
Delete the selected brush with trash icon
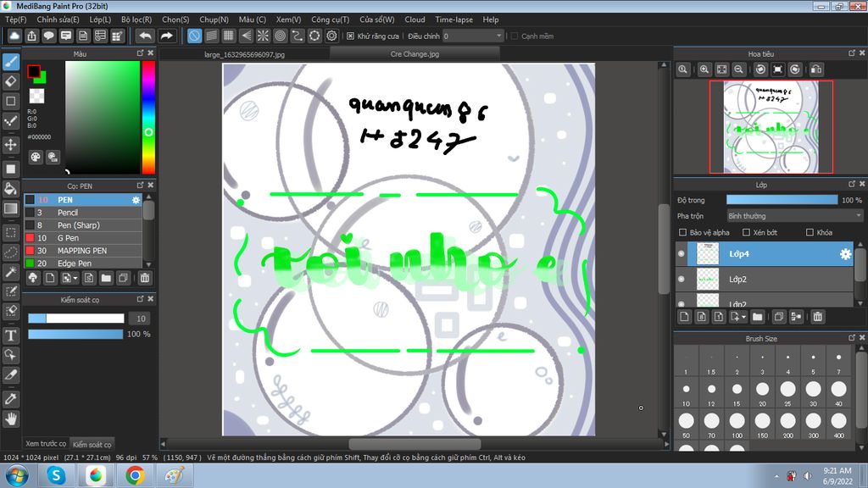pos(144,278)
